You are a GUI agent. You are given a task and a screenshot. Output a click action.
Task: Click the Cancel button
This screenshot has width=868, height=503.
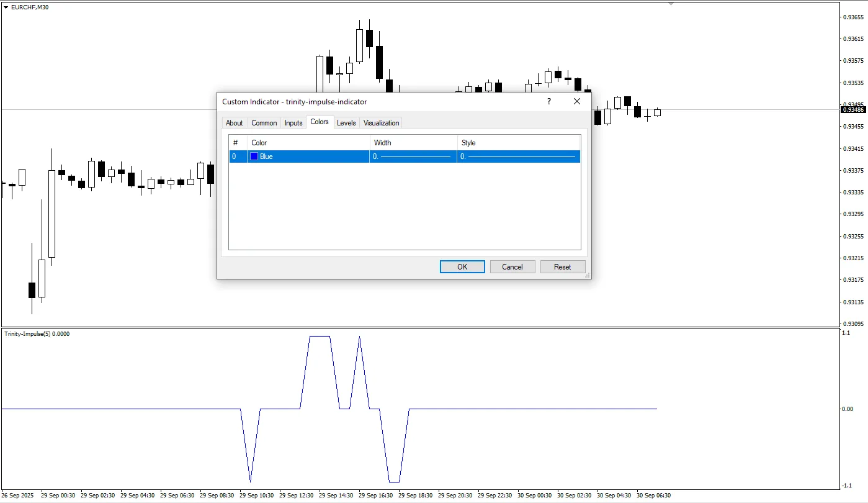(512, 267)
